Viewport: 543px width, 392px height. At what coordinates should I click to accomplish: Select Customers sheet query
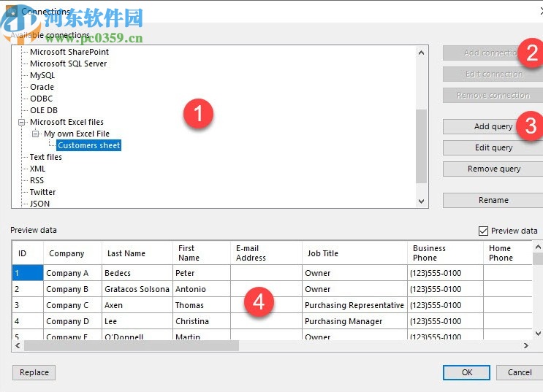click(88, 145)
